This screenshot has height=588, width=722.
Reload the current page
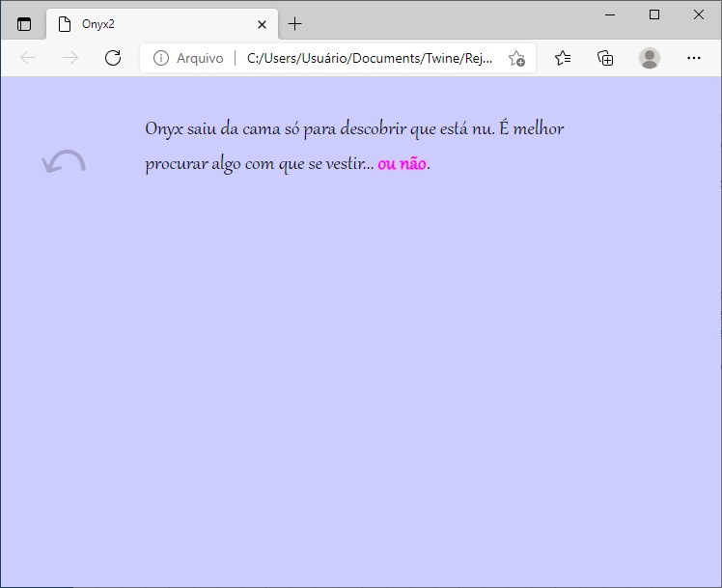click(x=113, y=58)
